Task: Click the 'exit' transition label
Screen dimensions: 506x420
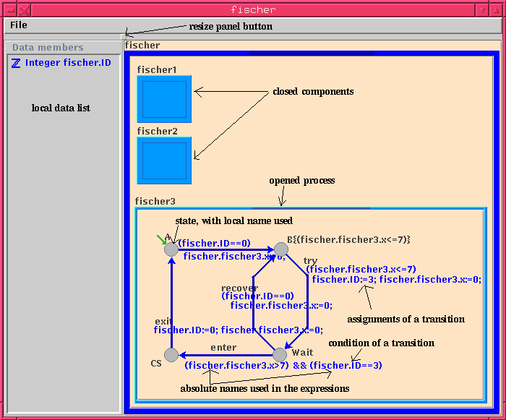Action: point(163,321)
